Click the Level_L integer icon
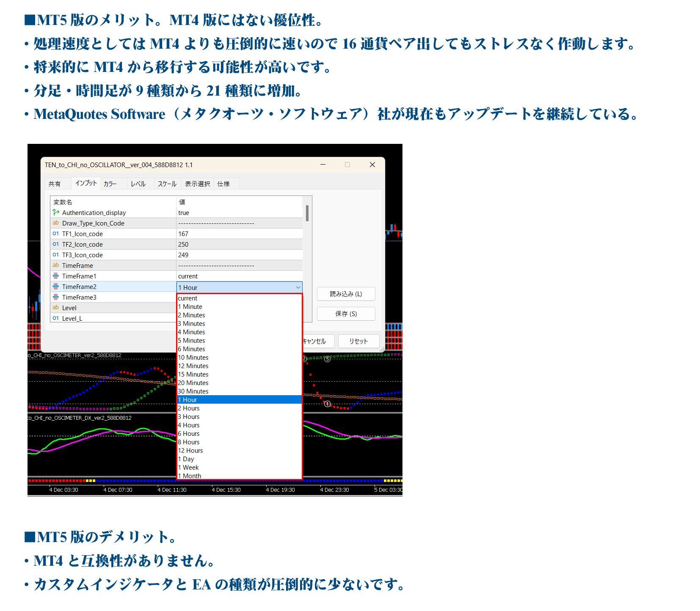The height and width of the screenshot is (611, 700). point(56,318)
